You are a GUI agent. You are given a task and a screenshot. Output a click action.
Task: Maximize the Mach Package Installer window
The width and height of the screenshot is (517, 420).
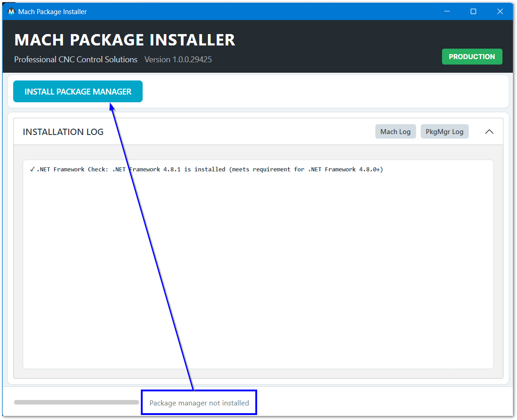coord(473,11)
